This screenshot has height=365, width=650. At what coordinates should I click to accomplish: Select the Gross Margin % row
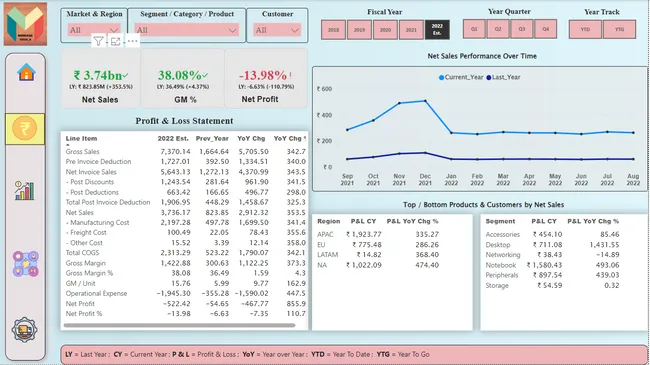click(x=185, y=273)
